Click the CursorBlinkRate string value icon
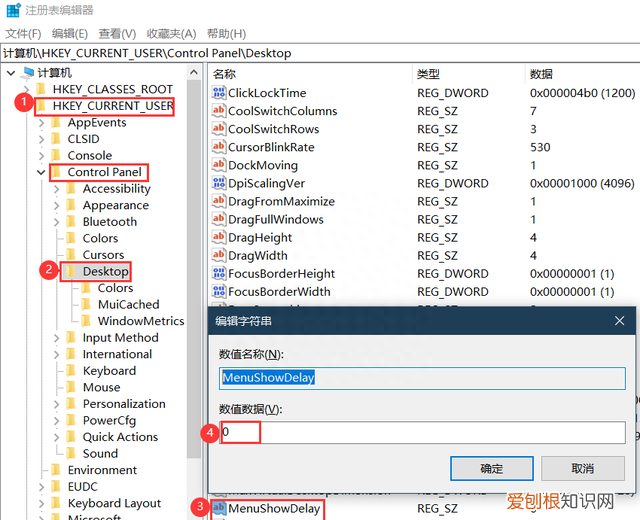 [x=219, y=147]
